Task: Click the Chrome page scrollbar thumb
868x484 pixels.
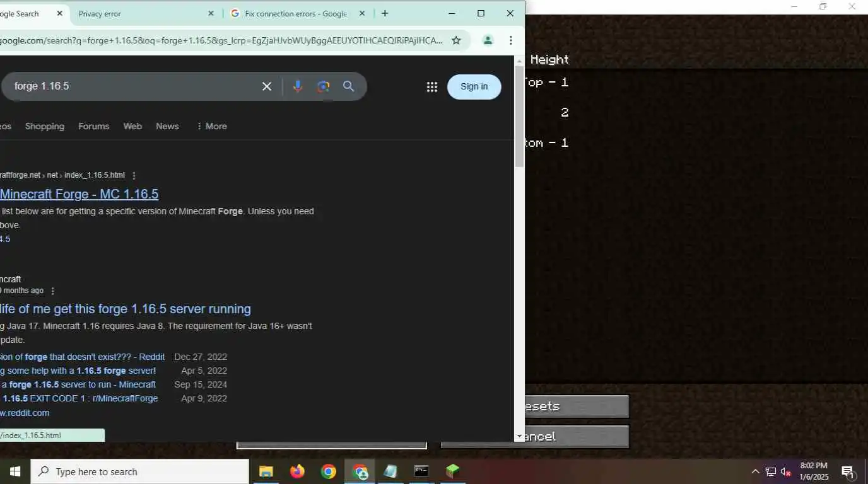Action: point(519,116)
